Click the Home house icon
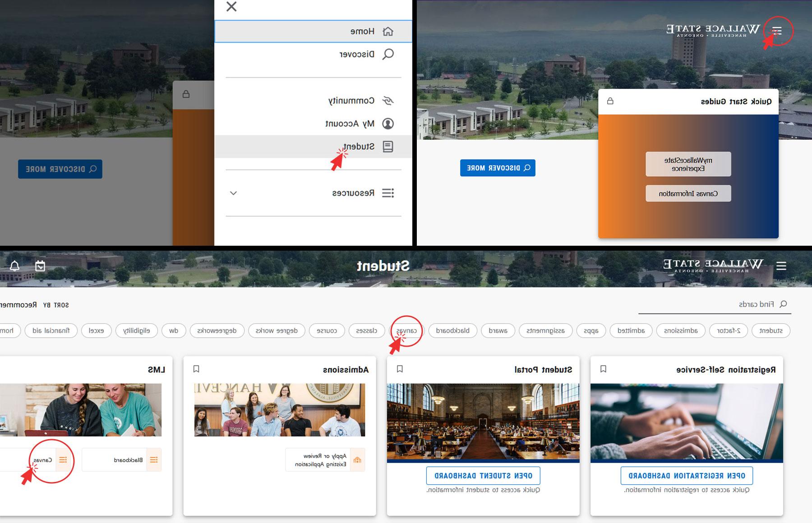812x523 pixels. tap(388, 31)
